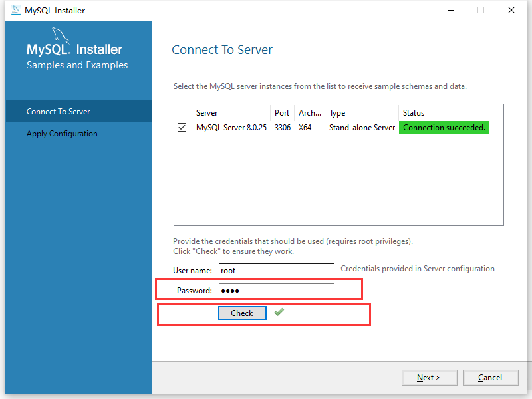Click the MySQL Installer title bar icon

point(15,11)
